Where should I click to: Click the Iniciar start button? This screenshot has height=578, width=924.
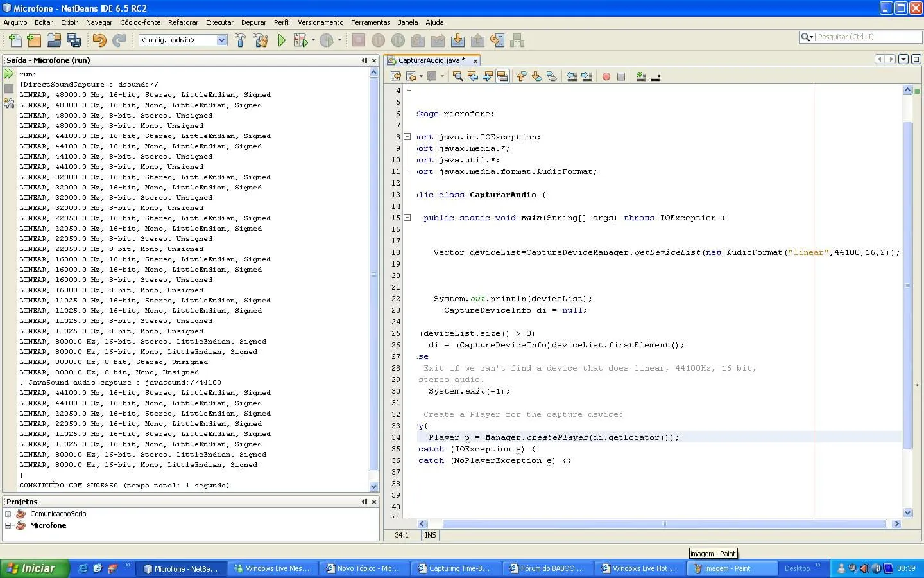click(x=33, y=568)
